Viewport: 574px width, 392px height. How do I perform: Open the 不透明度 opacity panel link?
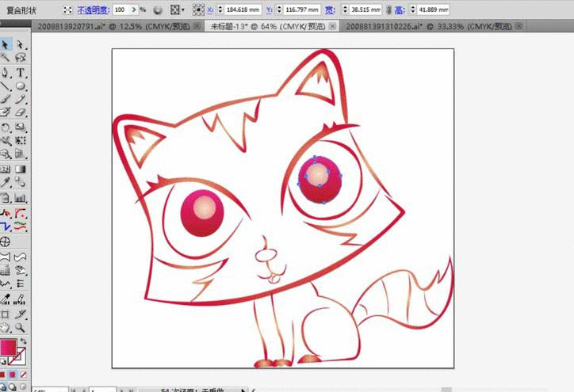click(x=92, y=10)
